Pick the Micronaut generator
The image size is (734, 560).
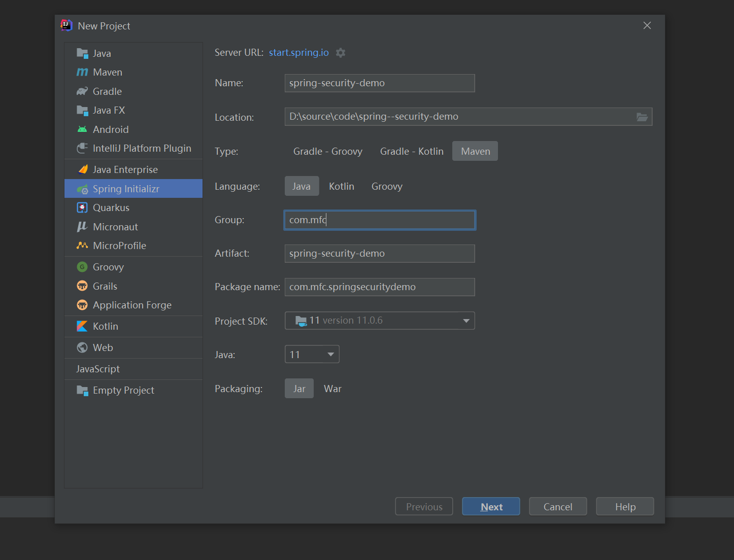(x=134, y=227)
